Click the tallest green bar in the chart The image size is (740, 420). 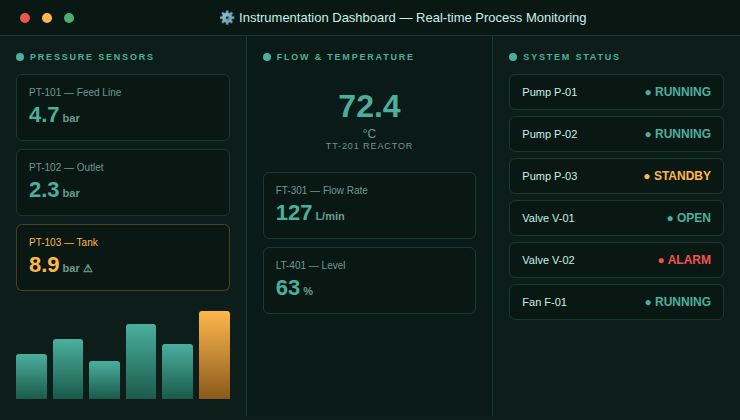[141, 361]
